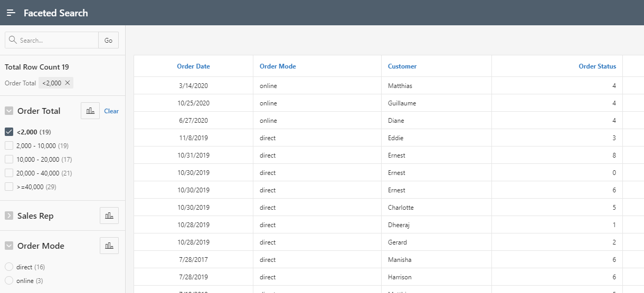This screenshot has height=293, width=644.
Task: Click order status 0 in Ernest's row
Action: point(557,172)
